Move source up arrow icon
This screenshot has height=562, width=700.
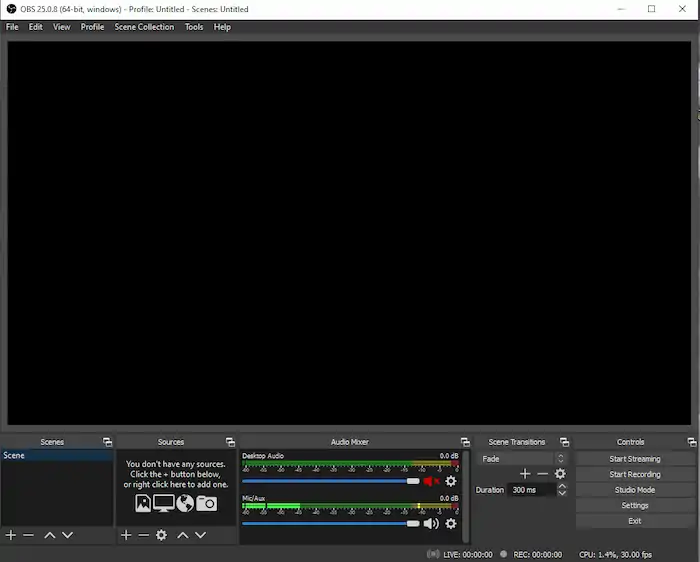point(183,535)
